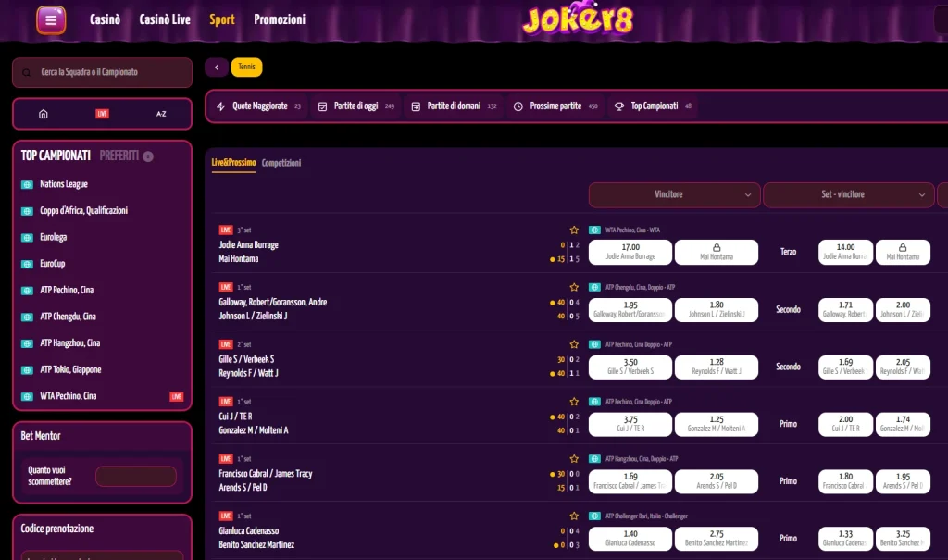Open ATP Pechino, Cina league
The image size is (948, 560).
click(x=67, y=291)
